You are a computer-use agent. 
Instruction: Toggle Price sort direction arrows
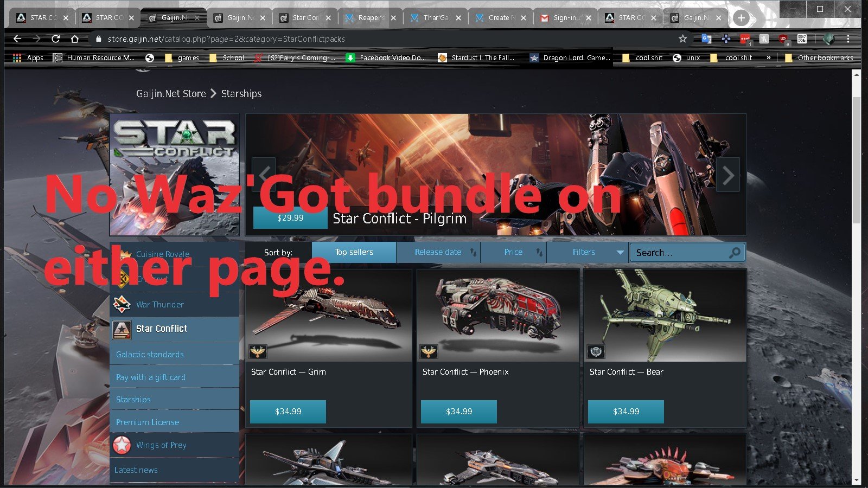[539, 252]
